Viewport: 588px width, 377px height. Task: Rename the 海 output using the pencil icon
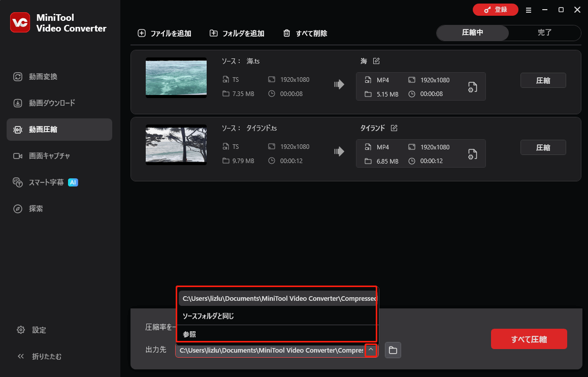(376, 60)
